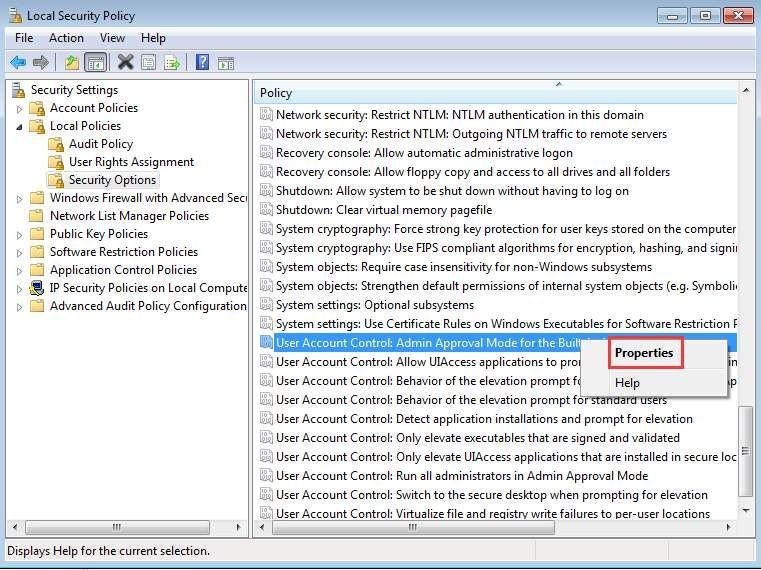Screen dimensions: 761x570
Task: Toggle the Show/Hide Console Tree icon
Action: [x=95, y=63]
